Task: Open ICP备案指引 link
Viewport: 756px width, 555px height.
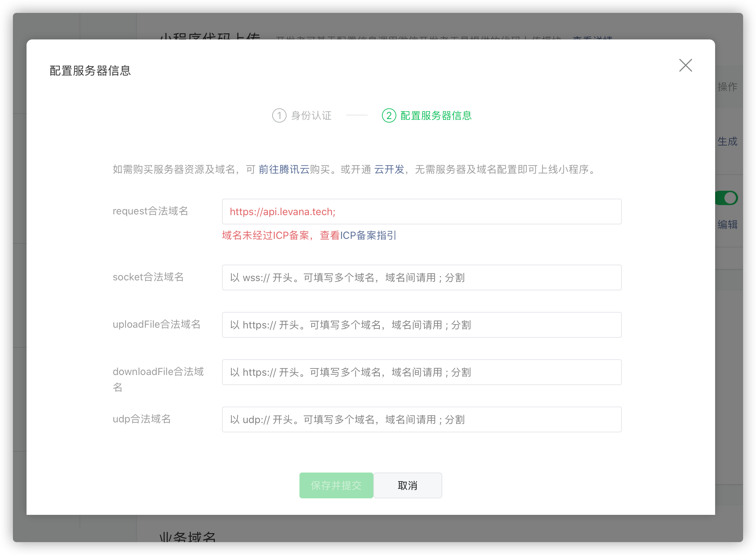Action: coord(368,235)
